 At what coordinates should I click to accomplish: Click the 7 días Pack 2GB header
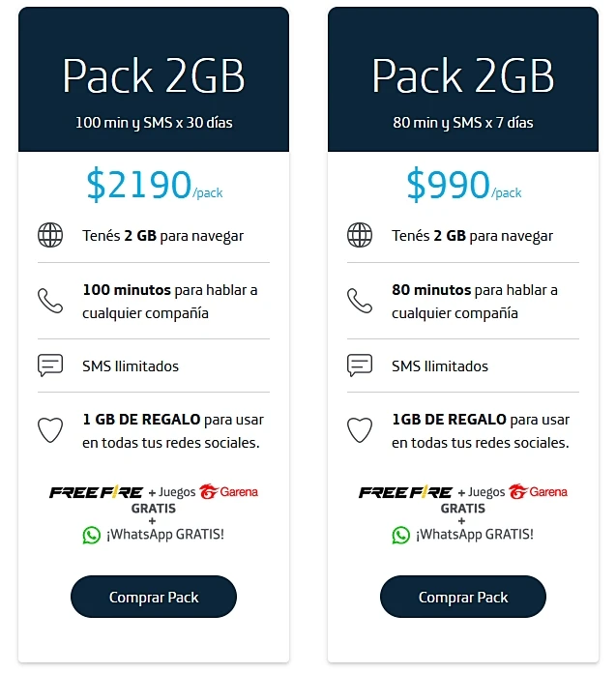tap(463, 77)
